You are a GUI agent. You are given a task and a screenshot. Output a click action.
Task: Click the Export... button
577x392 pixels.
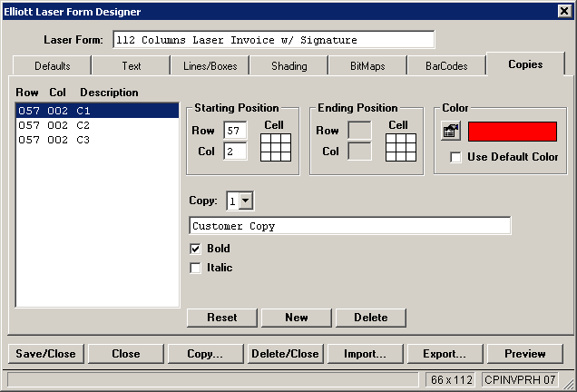(445, 354)
